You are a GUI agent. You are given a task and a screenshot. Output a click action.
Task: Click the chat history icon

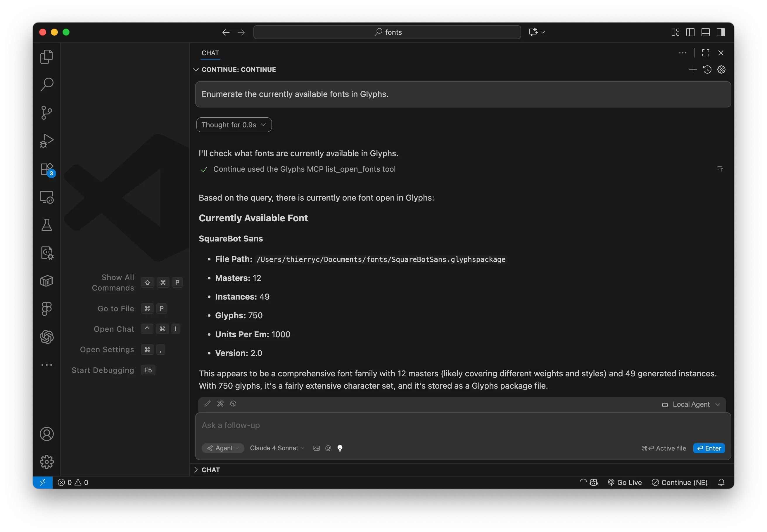[x=707, y=69]
